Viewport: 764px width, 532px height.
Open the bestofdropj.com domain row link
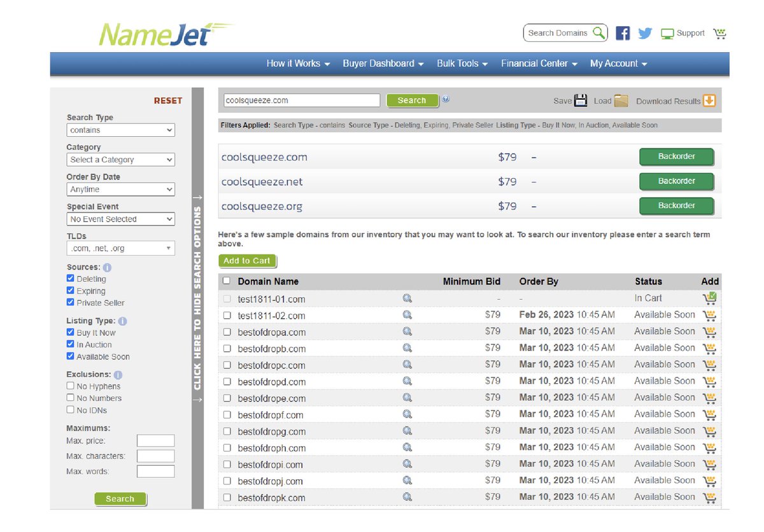[x=271, y=481]
